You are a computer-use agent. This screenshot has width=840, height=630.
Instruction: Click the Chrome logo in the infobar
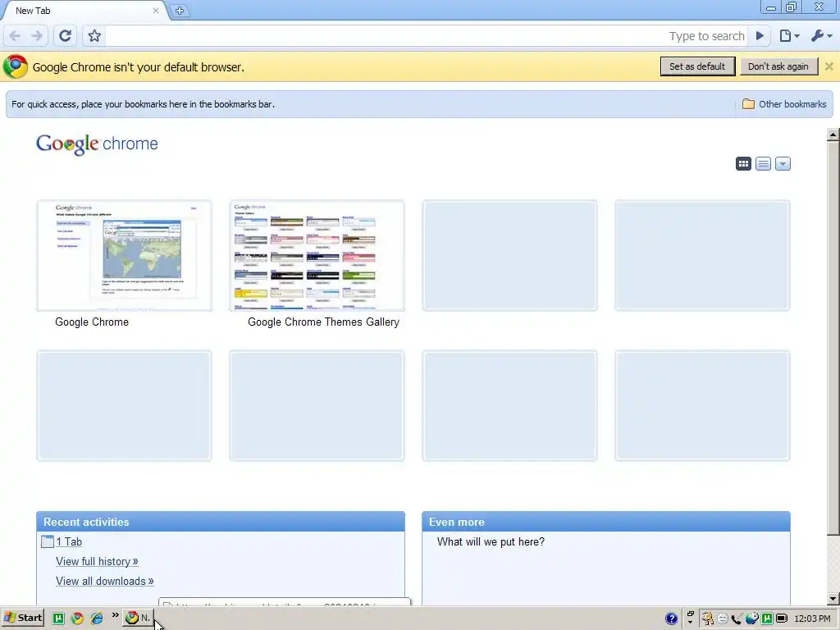point(15,67)
